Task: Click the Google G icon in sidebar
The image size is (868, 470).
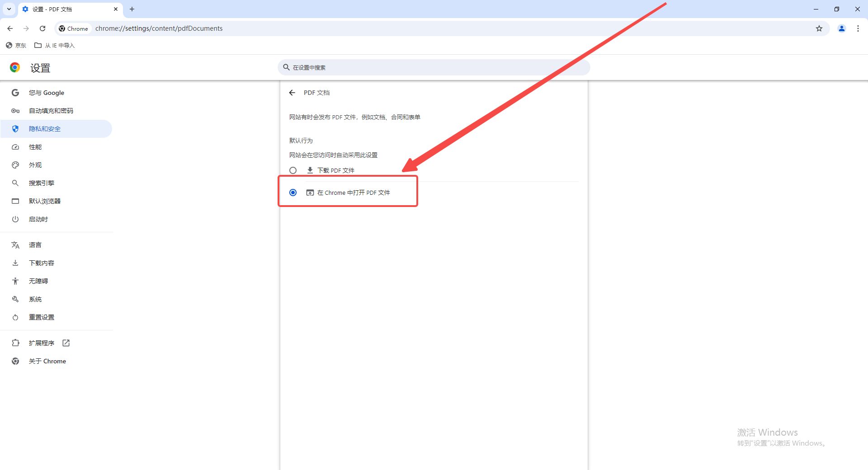Action: tap(15, 93)
